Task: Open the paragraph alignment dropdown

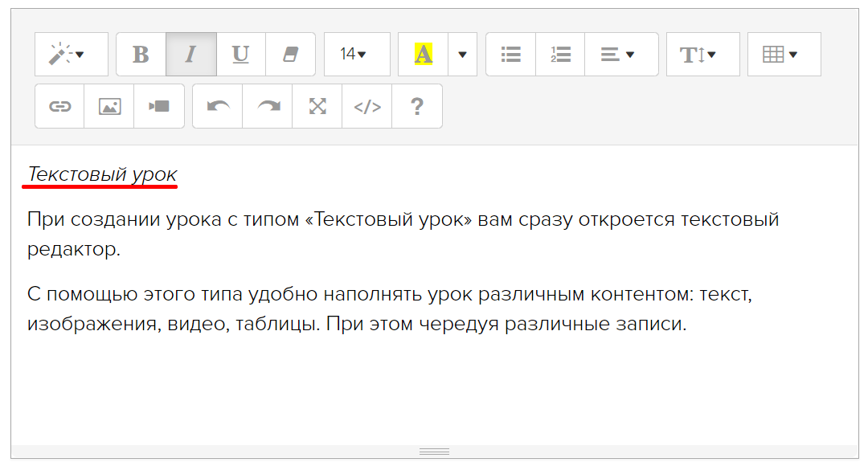Action: coord(620,55)
